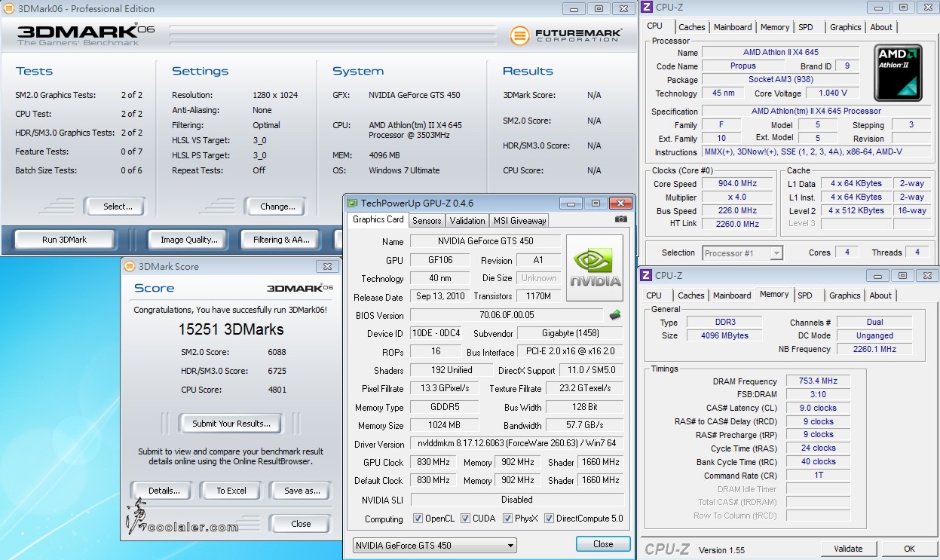Screen dimensions: 940x560
Task: Click the To Excel button
Action: coord(231,491)
